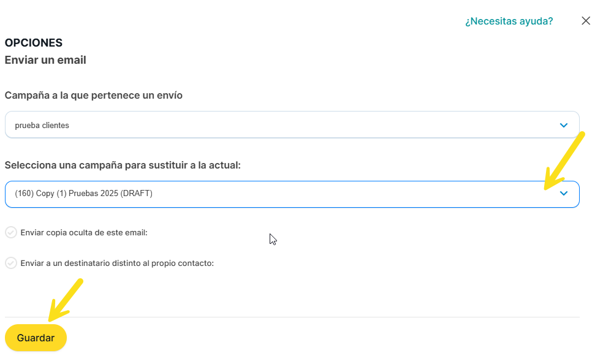Open the ¿Necesitas ayuda? help link
The height and width of the screenshot is (364, 603).
509,21
